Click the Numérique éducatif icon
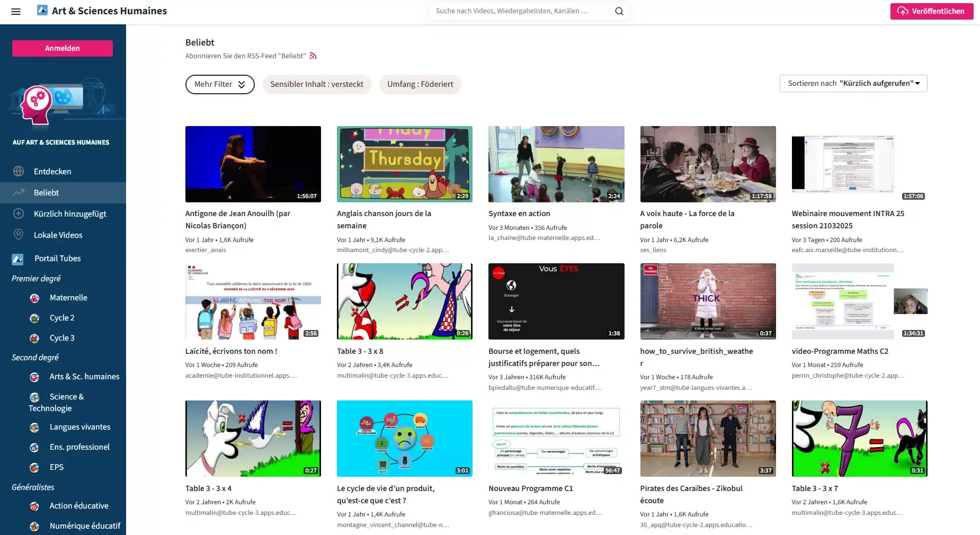The height and width of the screenshot is (535, 980). [x=34, y=527]
